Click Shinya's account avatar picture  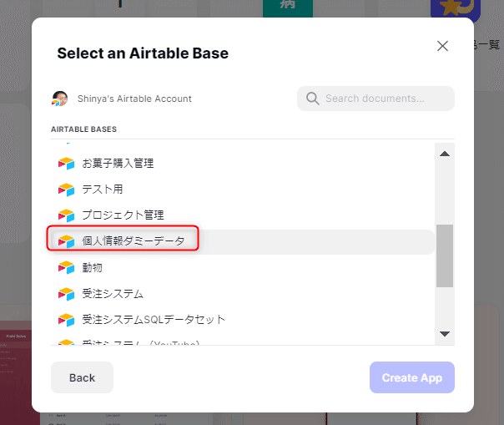(60, 99)
